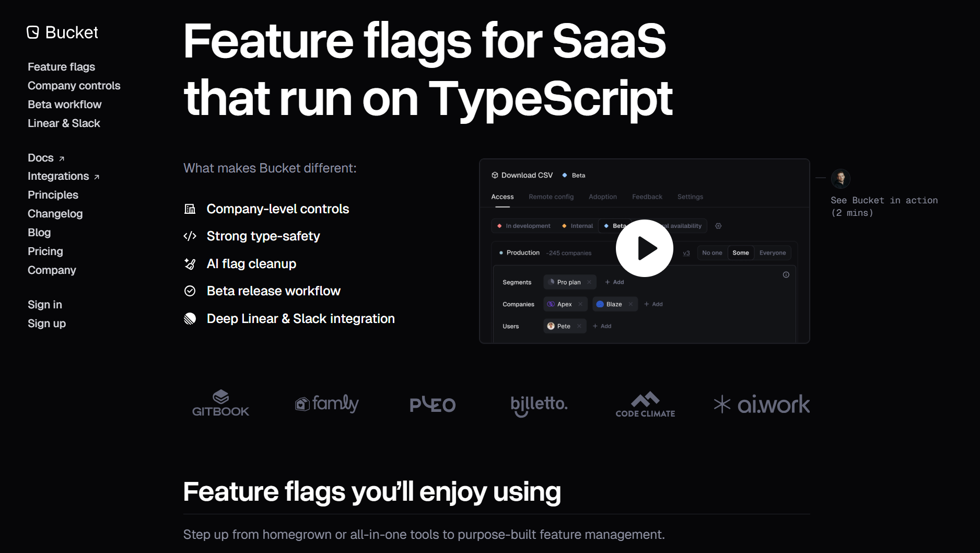Click the Integrations external-link arrow icon
This screenshot has height=553, width=980.
[x=97, y=177]
